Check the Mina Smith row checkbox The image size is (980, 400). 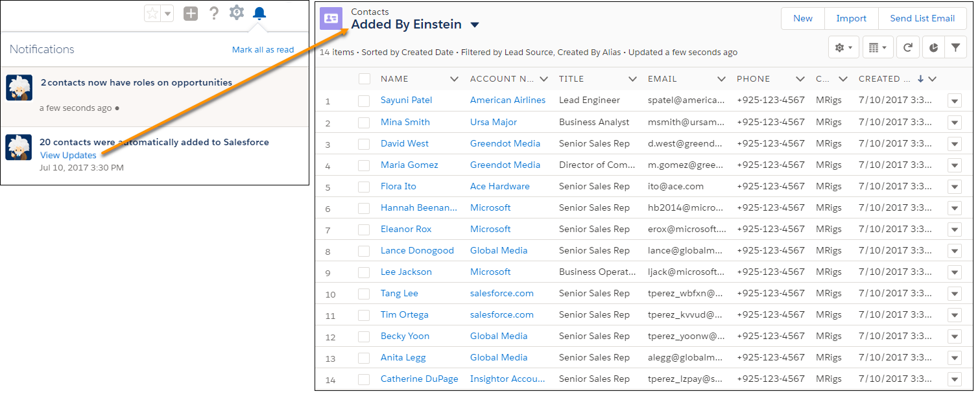click(x=365, y=122)
